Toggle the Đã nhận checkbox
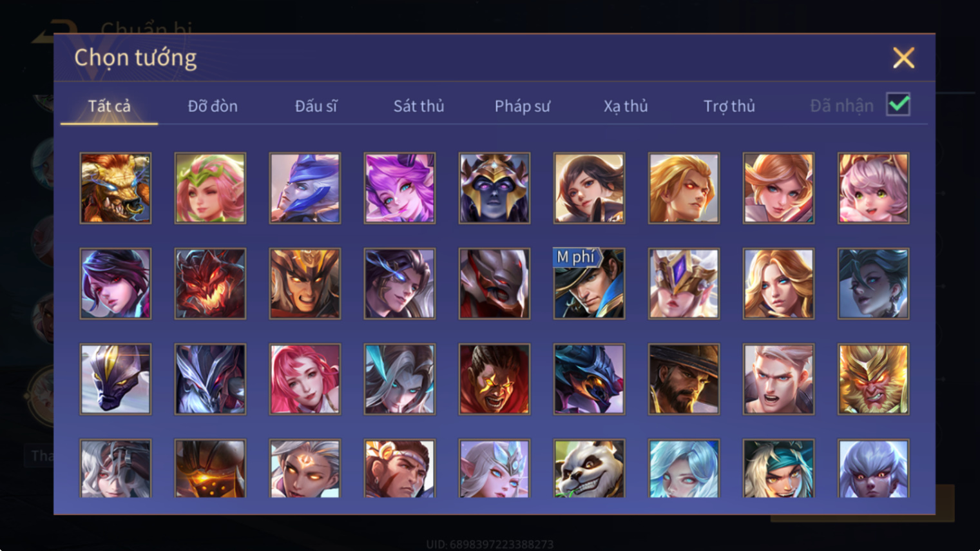This screenshot has height=551, width=980. [x=898, y=104]
